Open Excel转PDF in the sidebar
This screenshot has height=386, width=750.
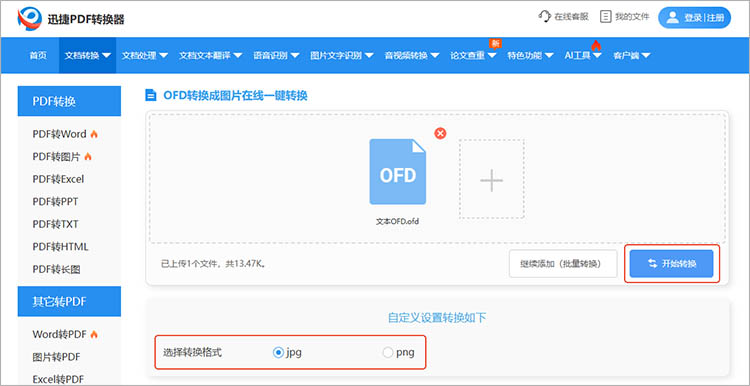[x=58, y=379]
